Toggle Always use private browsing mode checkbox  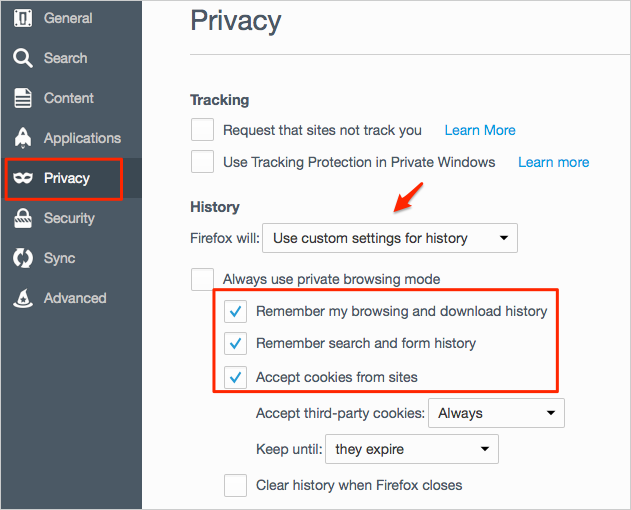click(x=202, y=279)
